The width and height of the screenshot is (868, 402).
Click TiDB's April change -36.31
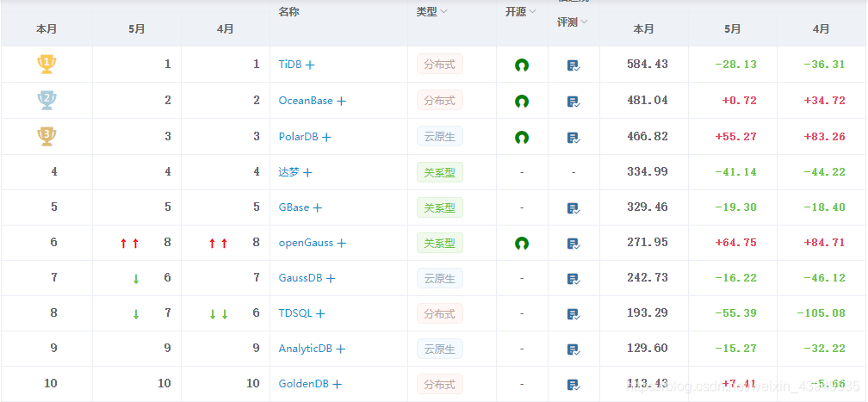[x=824, y=65]
